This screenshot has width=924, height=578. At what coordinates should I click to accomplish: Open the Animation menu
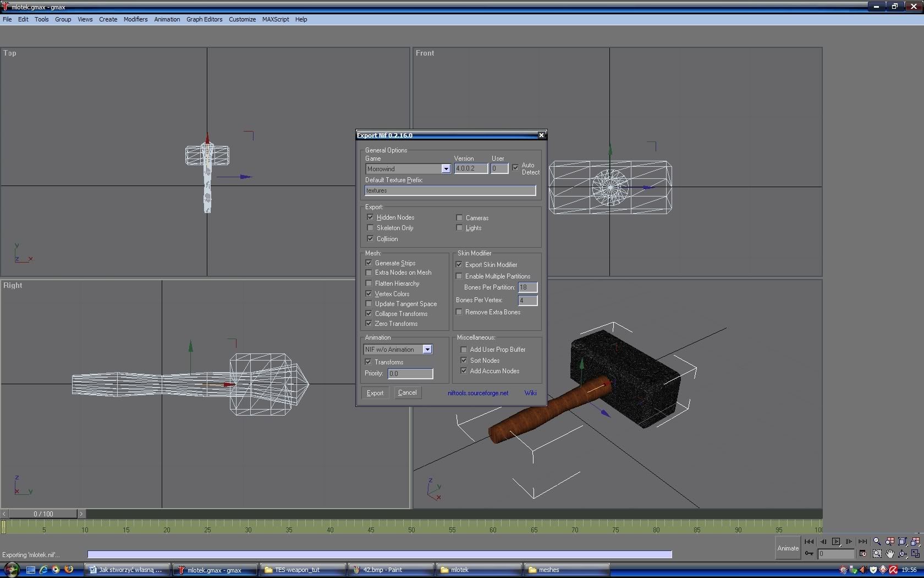(167, 19)
